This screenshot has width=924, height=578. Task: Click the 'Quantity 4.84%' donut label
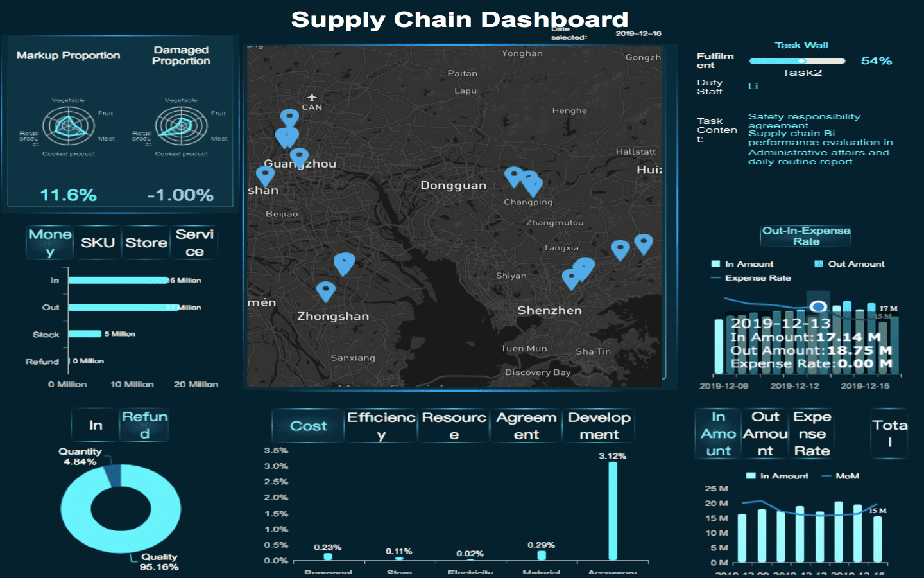(x=80, y=457)
